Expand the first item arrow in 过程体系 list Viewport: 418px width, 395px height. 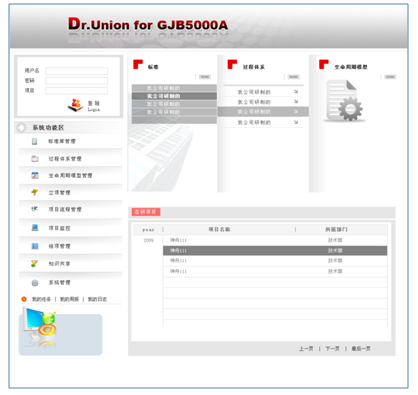(x=296, y=92)
